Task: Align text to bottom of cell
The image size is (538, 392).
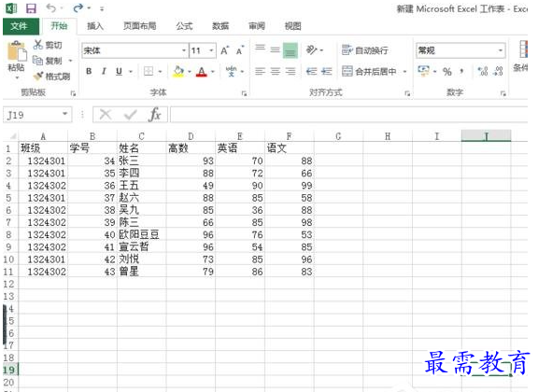Action: coord(290,50)
